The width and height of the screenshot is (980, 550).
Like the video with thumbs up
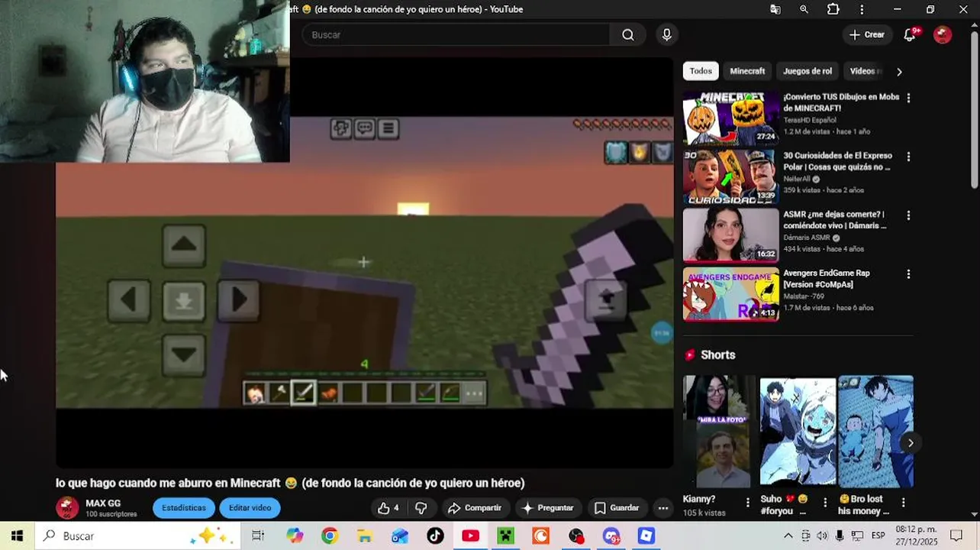point(388,508)
